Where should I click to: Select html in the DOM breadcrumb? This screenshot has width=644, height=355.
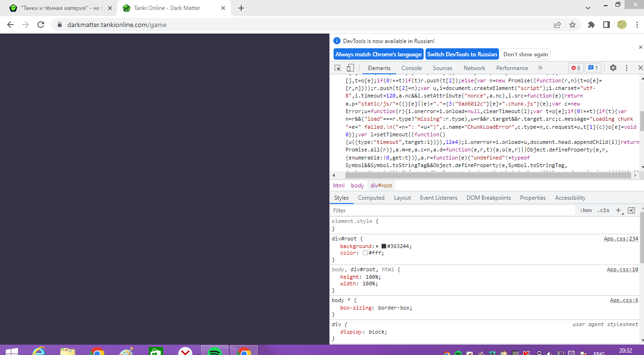coord(339,186)
